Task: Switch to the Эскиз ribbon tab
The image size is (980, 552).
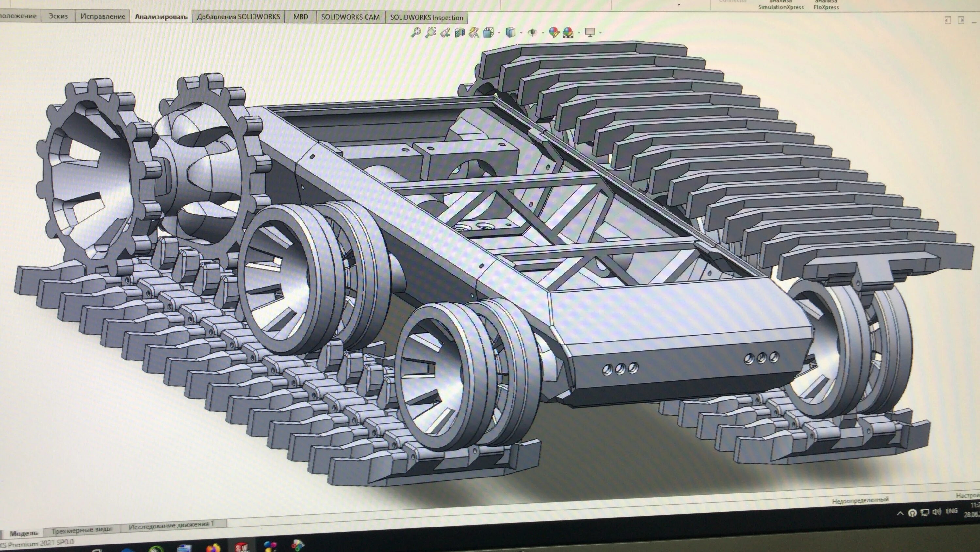Action: (58, 16)
